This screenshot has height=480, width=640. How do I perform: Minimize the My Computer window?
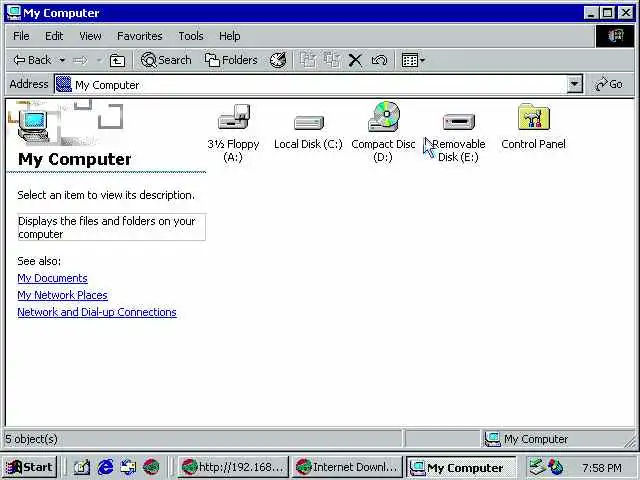(x=591, y=13)
